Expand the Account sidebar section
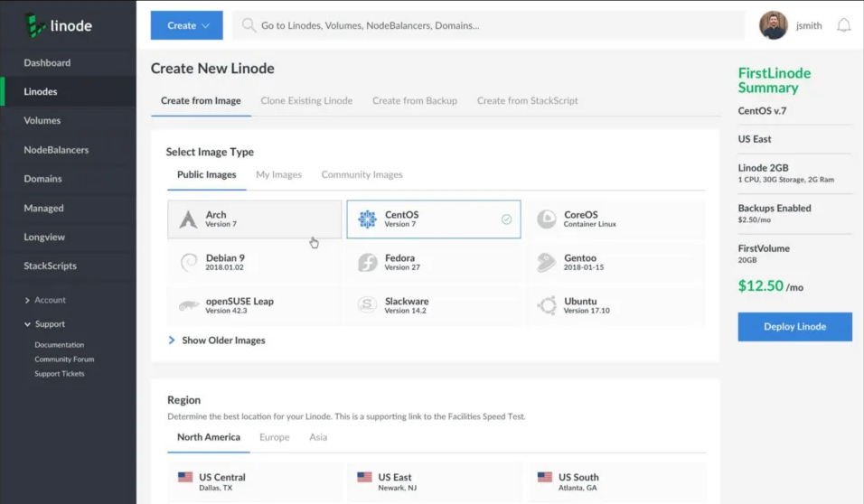This screenshot has width=864, height=504. pos(45,300)
